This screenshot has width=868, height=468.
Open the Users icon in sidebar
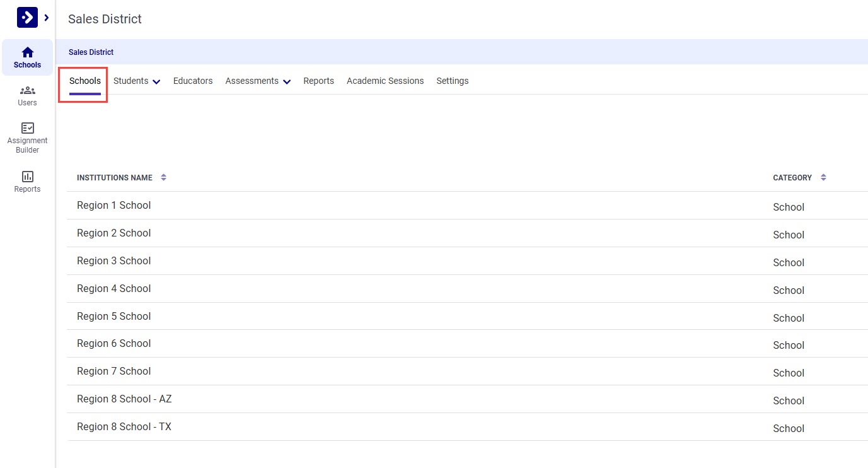(27, 91)
